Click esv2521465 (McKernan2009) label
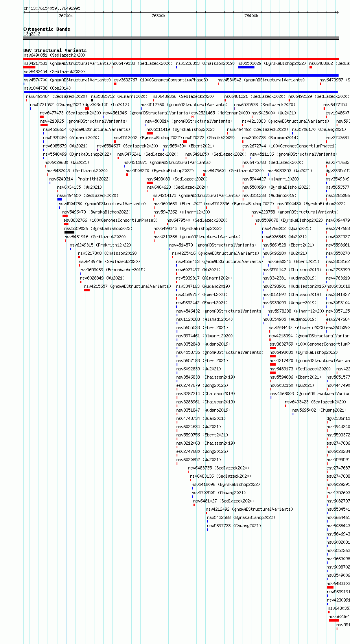 [x=221, y=113]
